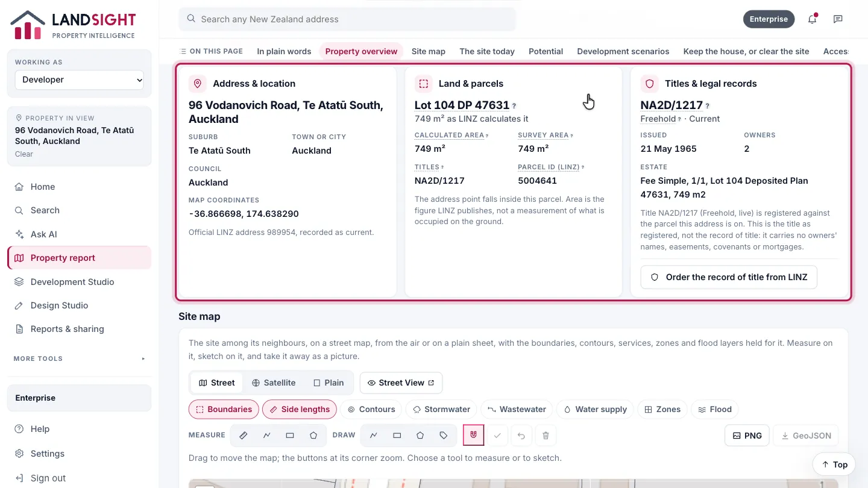
Task: Enable the Stormwater layer
Action: tap(442, 409)
